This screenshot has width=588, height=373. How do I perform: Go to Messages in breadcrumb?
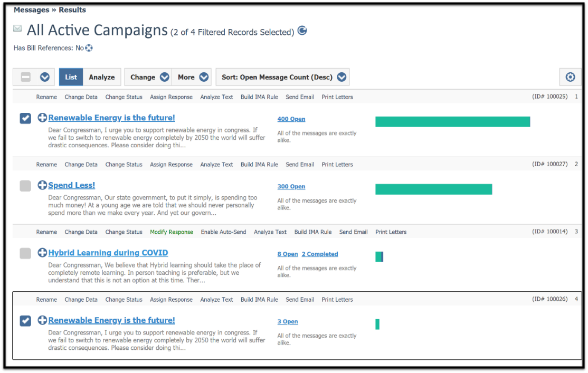point(32,9)
